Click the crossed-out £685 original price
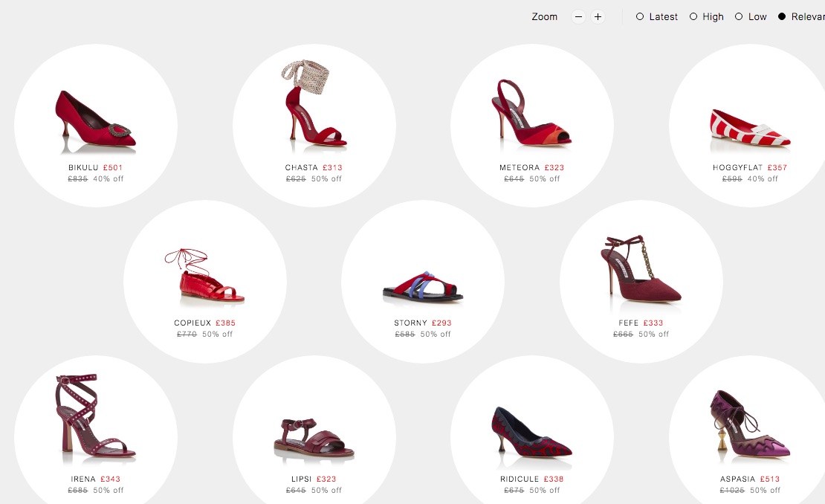The image size is (825, 504). (78, 491)
